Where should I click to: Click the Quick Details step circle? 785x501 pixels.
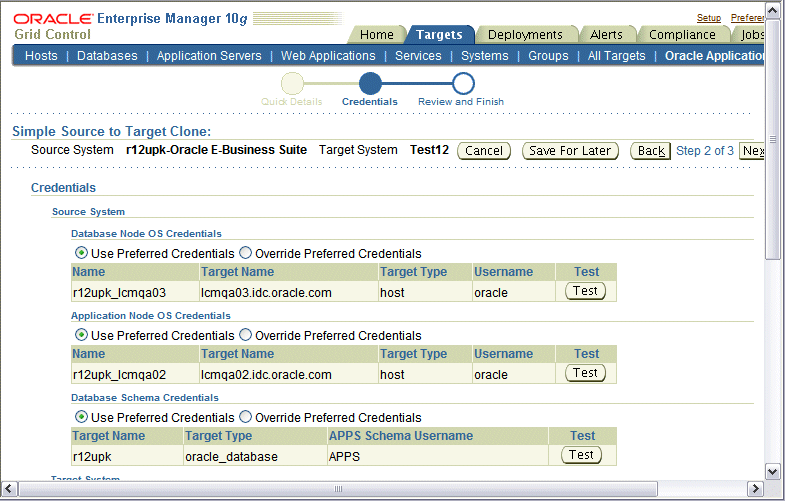[292, 84]
